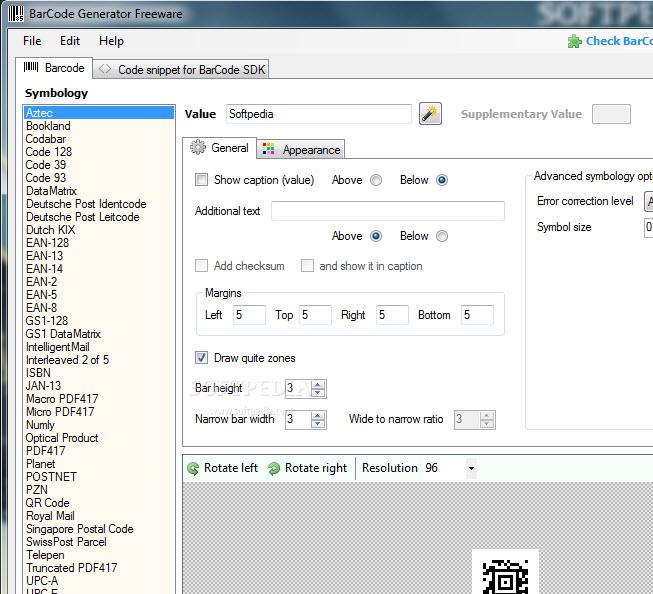Click the green puzzle Check BarCode icon
Screen dimensions: 653x594
pyautogui.click(x=574, y=41)
